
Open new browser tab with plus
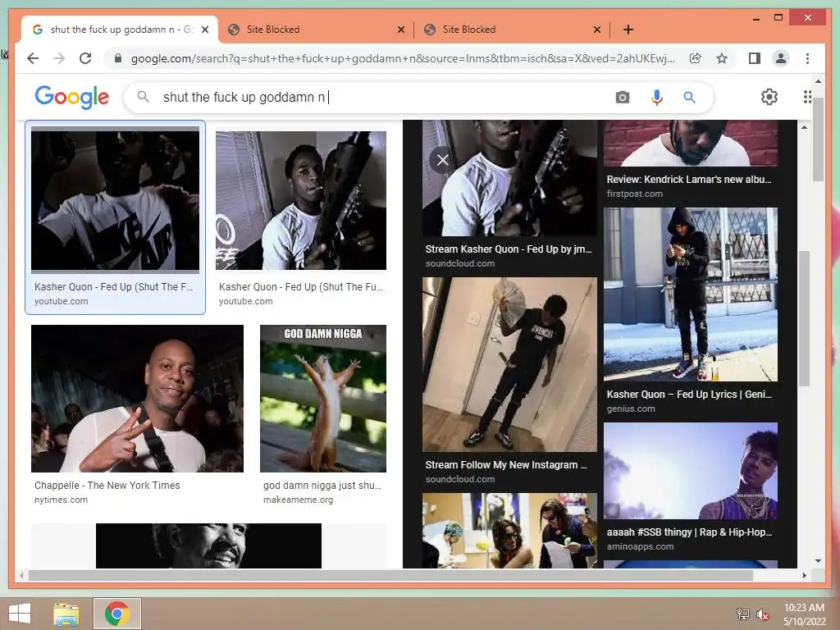point(628,30)
